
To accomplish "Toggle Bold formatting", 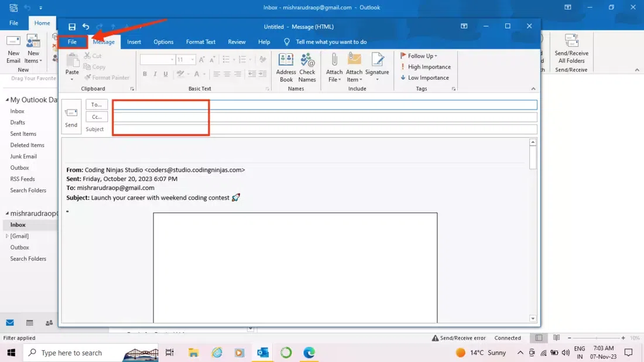I will click(145, 74).
